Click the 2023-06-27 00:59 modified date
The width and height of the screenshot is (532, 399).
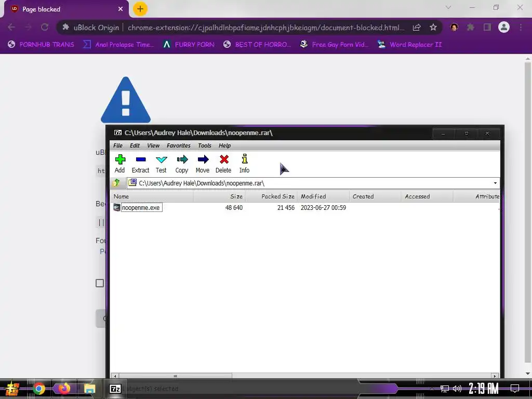click(x=323, y=208)
